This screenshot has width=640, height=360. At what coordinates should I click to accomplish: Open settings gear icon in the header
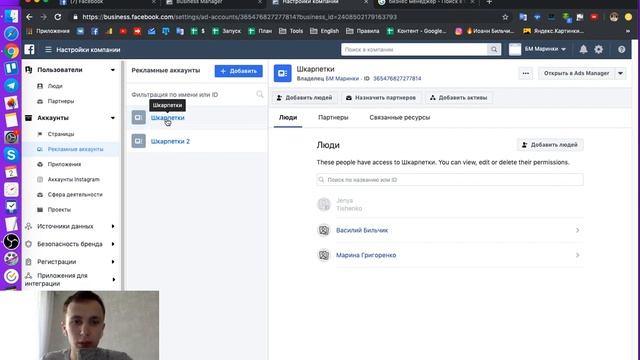[x=598, y=49]
